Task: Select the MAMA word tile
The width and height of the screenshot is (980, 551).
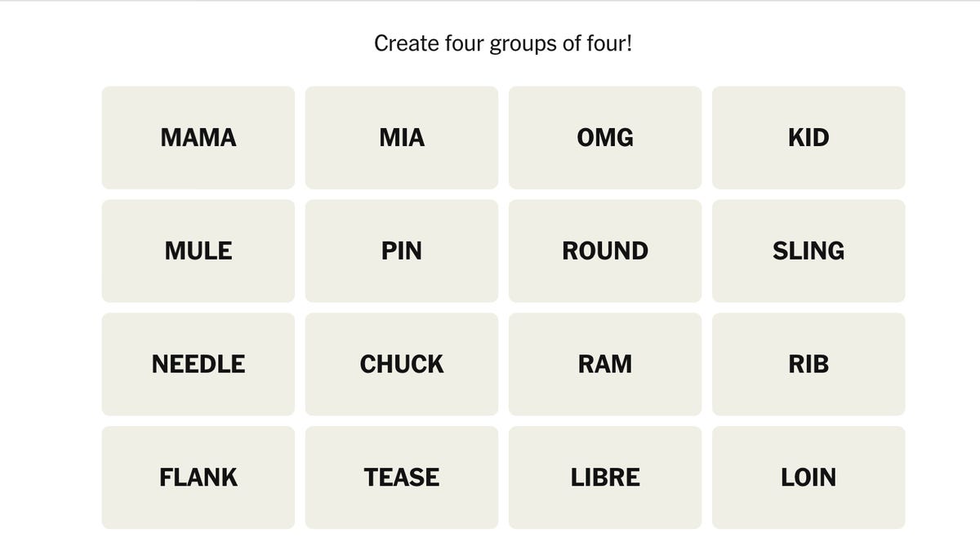Action: [198, 137]
